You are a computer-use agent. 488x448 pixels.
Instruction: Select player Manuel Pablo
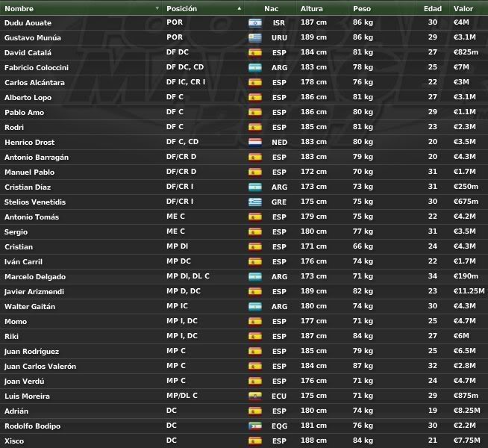pyautogui.click(x=30, y=172)
